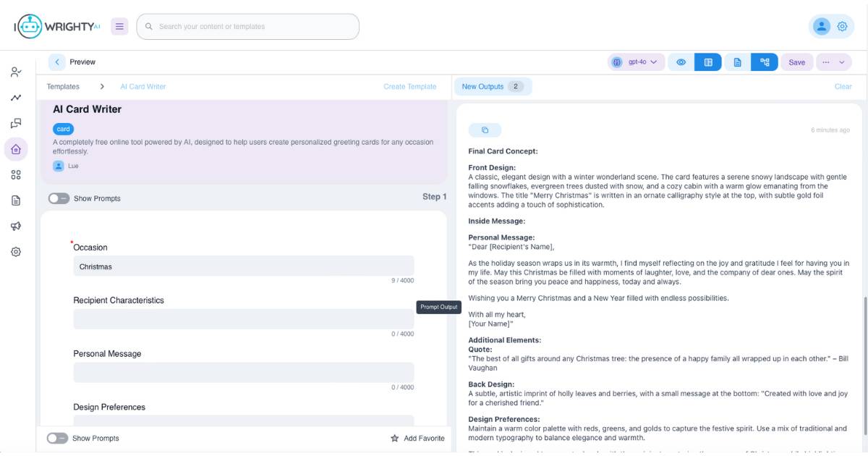Image resolution: width=868 pixels, height=456 pixels.
Task: Open the four-circles apps grid icon
Action: (x=16, y=174)
